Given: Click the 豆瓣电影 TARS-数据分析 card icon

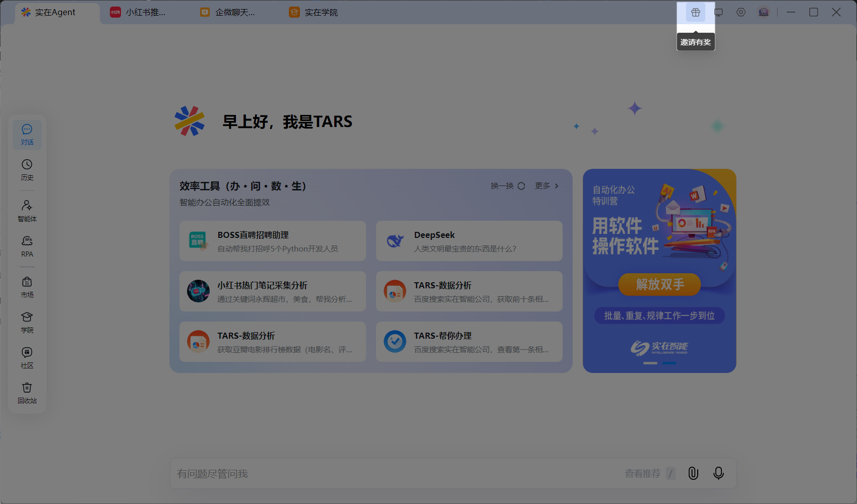Looking at the screenshot, I should pos(198,342).
